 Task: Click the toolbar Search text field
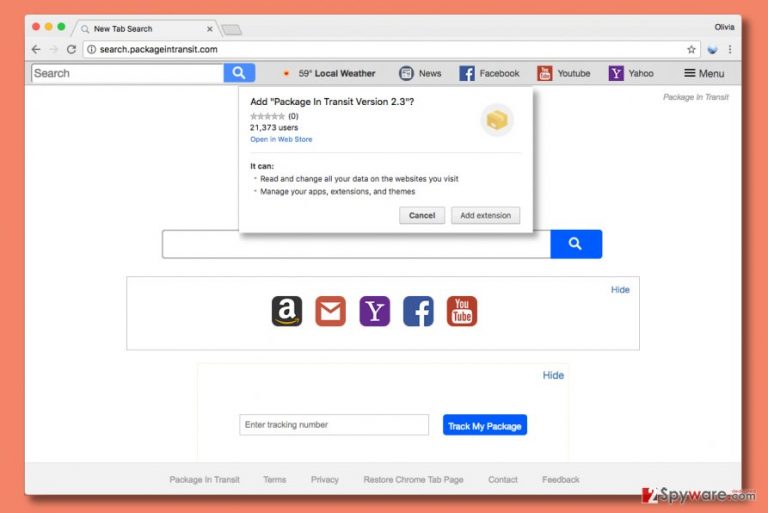pyautogui.click(x=128, y=73)
